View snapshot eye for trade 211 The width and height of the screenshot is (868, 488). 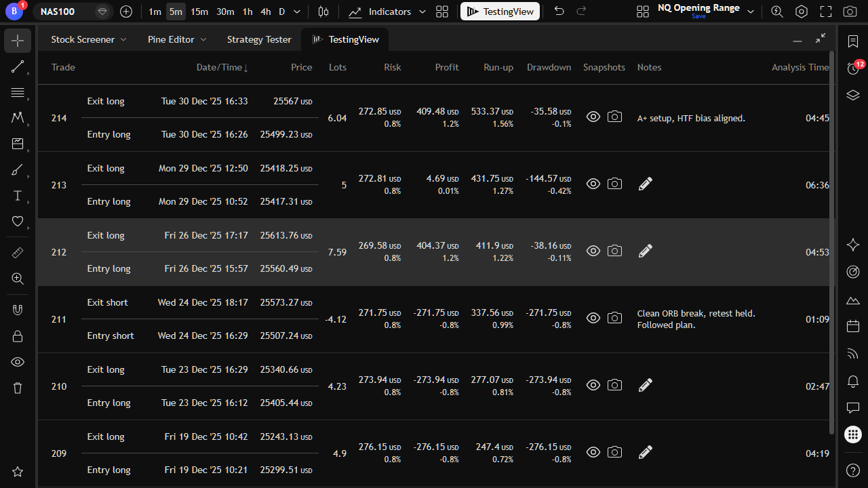click(593, 318)
